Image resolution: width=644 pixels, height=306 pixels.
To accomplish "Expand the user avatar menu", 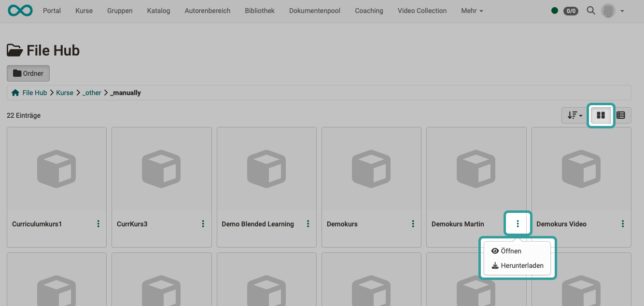I will click(609, 10).
